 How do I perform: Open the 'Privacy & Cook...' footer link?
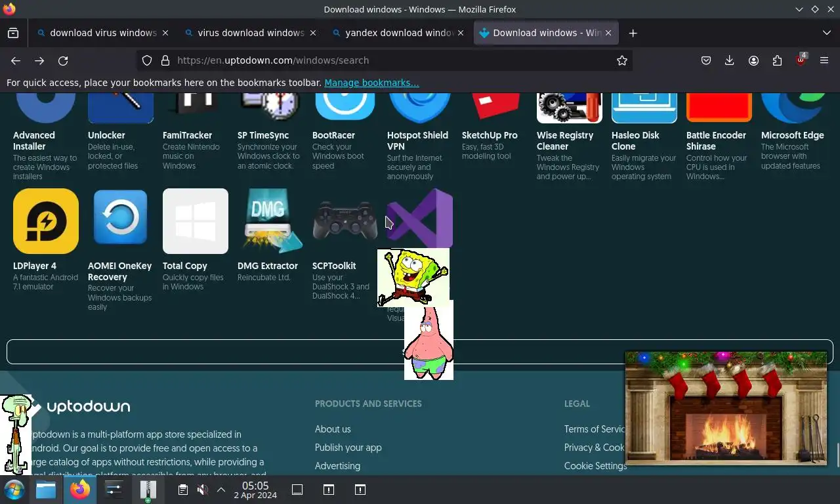point(595,448)
